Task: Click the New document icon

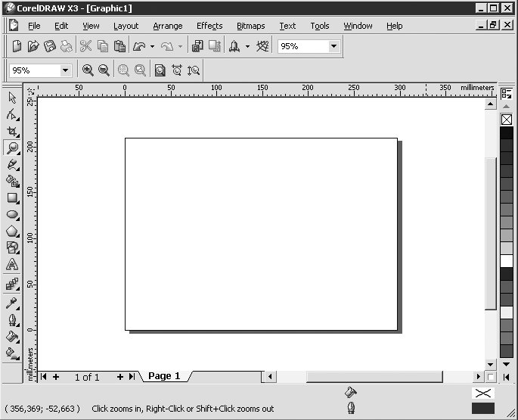Action: (x=17, y=46)
